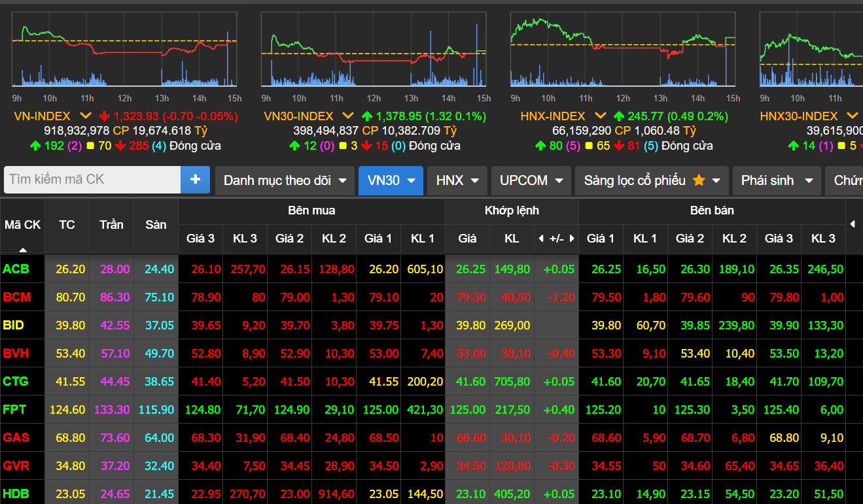
Task: Click CTG matched volume 705,80
Action: (x=512, y=381)
